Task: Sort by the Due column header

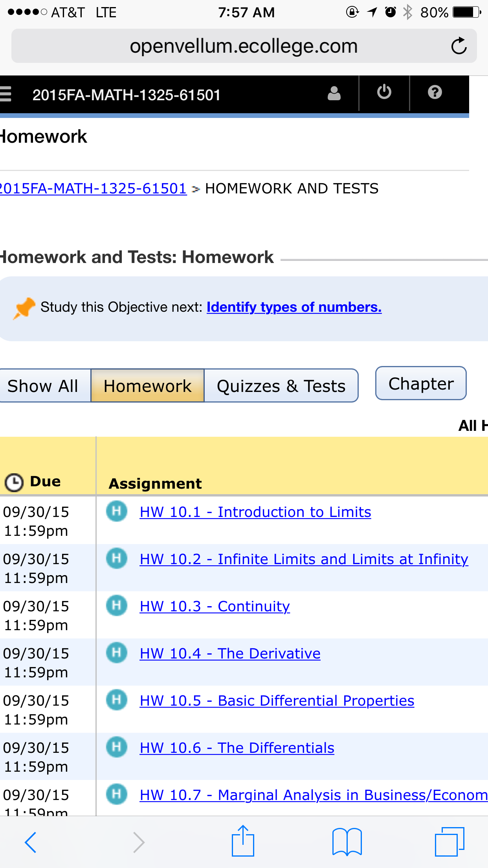Action: 45,481
